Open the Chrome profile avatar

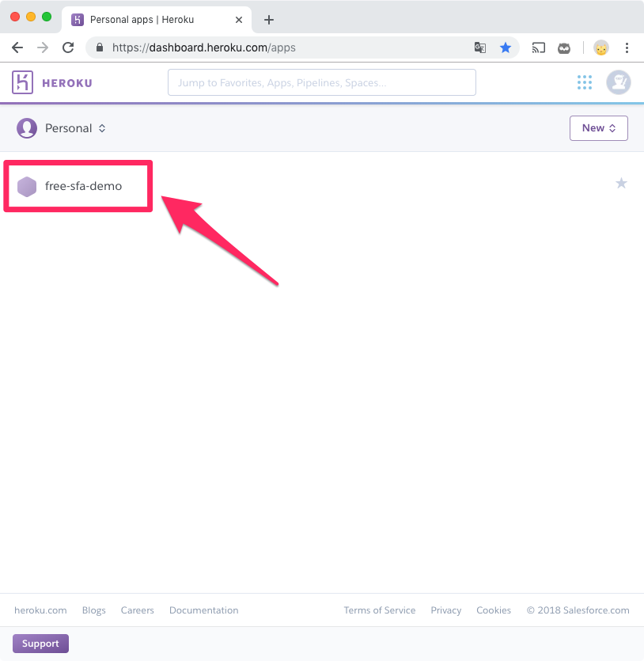point(601,48)
